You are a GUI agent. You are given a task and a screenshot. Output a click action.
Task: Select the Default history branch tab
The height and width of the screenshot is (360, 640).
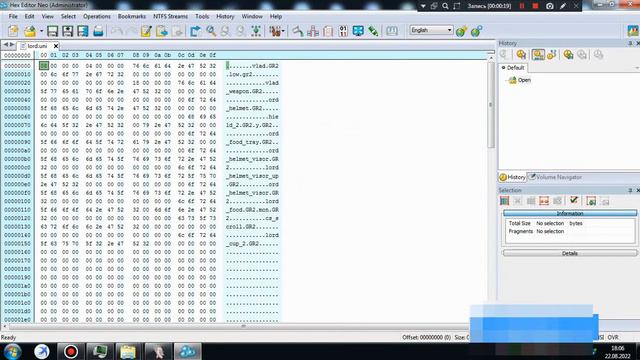(513, 68)
